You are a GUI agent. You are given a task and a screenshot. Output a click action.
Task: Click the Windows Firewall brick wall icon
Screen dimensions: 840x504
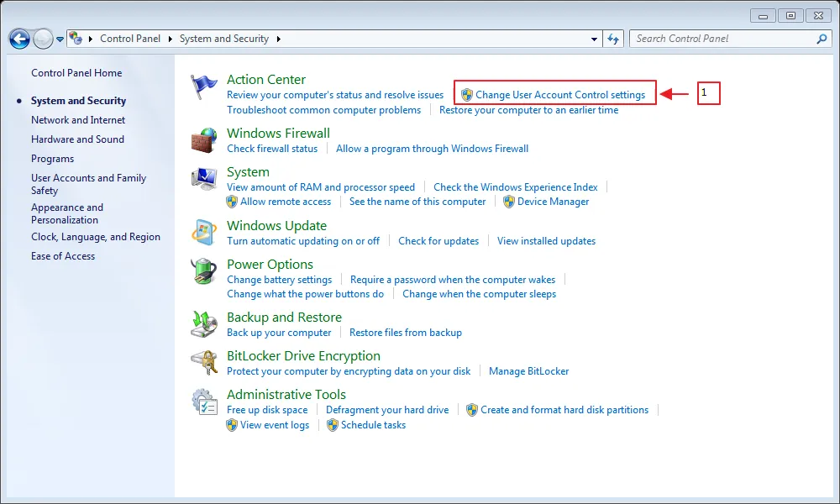click(204, 140)
